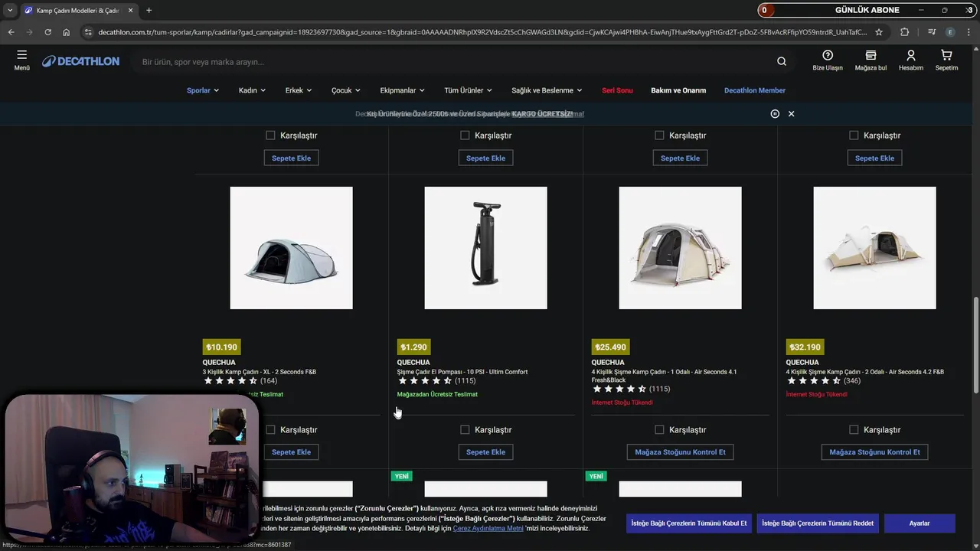Open Air Seconds 4.2 F&B tent image
Image resolution: width=980 pixels, height=551 pixels.
click(875, 248)
